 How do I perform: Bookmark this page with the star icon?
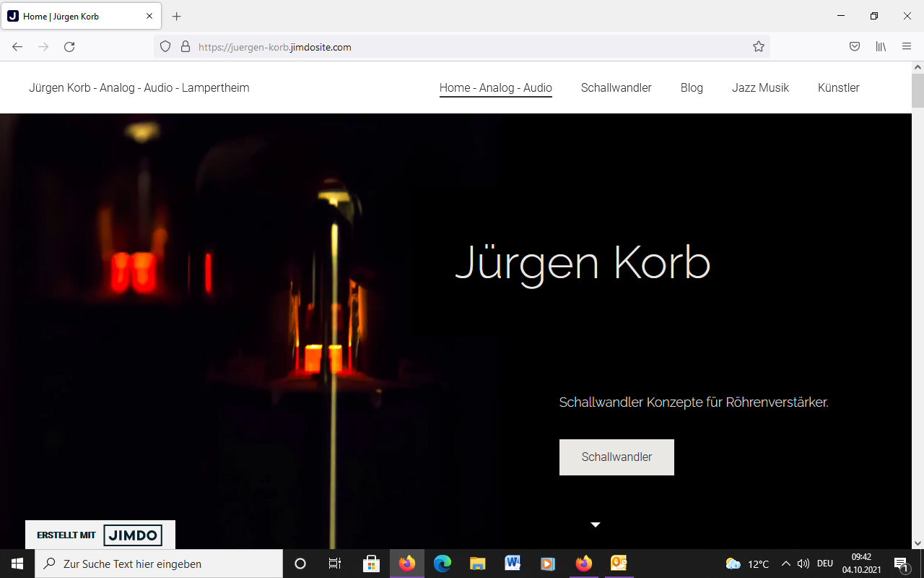pos(758,47)
